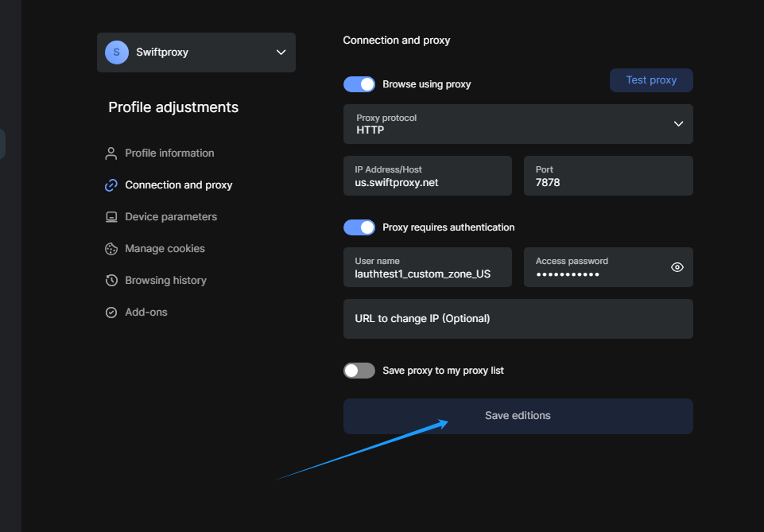Go to Manage cookies section

[x=165, y=249]
